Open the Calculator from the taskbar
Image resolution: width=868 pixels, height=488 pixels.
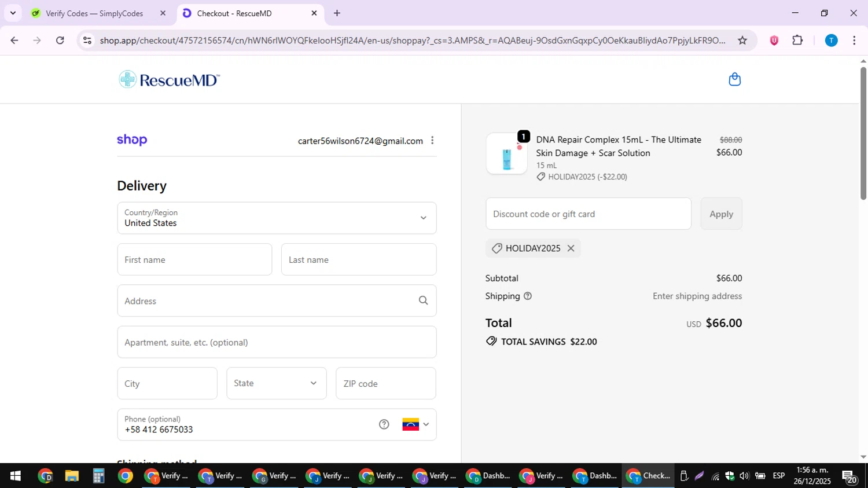99,476
